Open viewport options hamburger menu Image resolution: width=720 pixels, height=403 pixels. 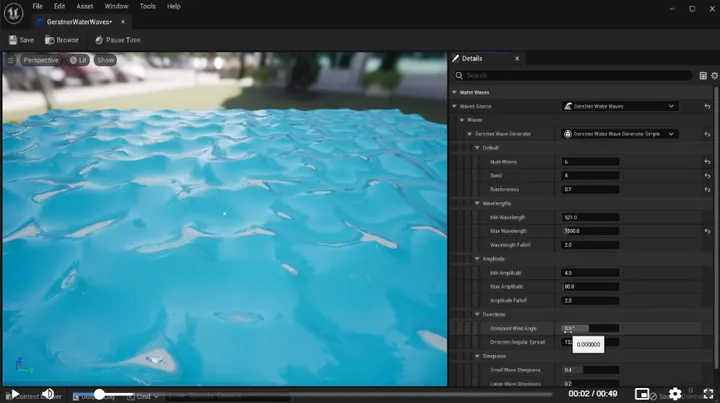click(x=11, y=60)
